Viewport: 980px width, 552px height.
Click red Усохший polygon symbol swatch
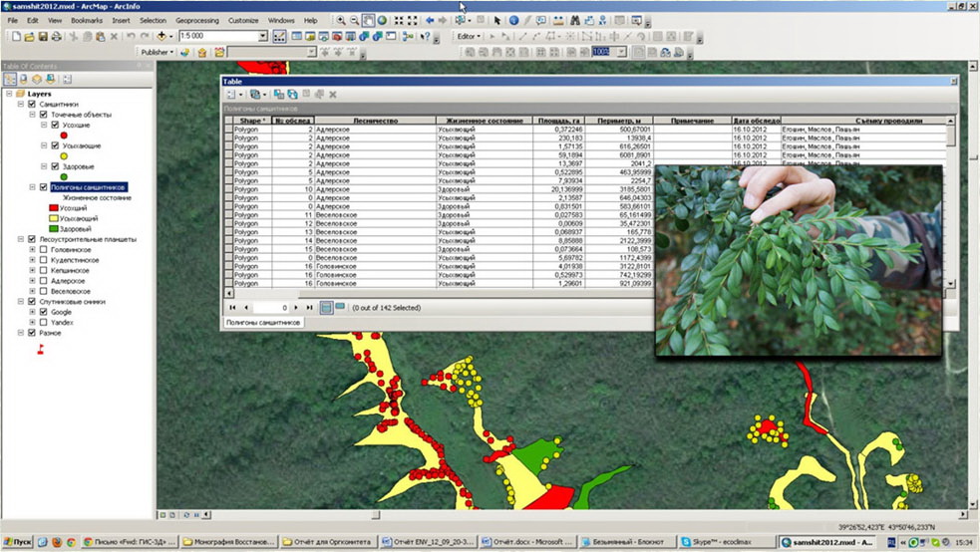(x=54, y=208)
